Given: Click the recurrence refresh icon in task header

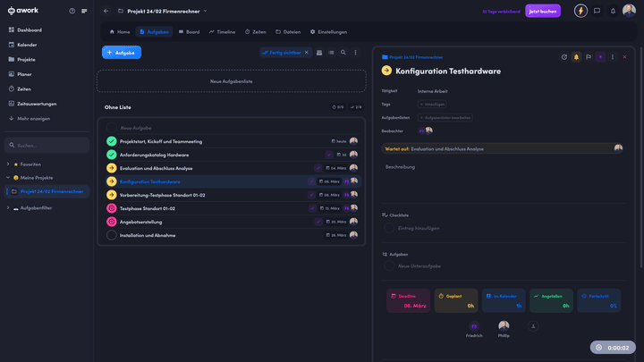Looking at the screenshot, I should tap(563, 56).
